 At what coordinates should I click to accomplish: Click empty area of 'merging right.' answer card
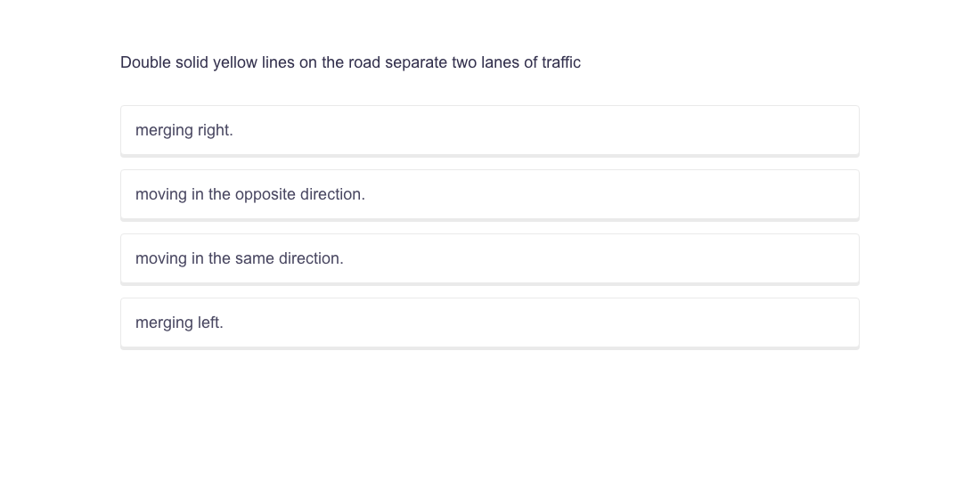pos(624,130)
